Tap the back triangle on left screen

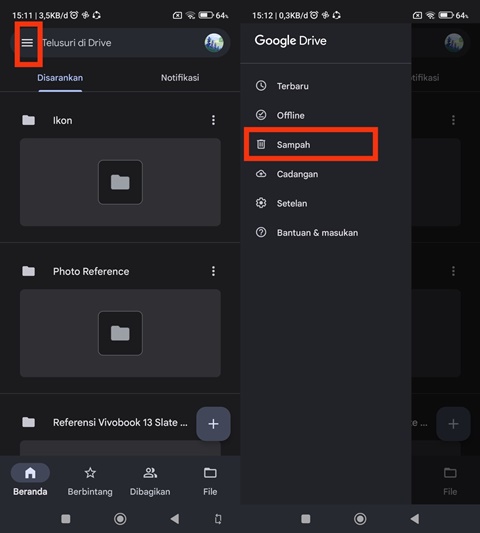click(x=175, y=519)
